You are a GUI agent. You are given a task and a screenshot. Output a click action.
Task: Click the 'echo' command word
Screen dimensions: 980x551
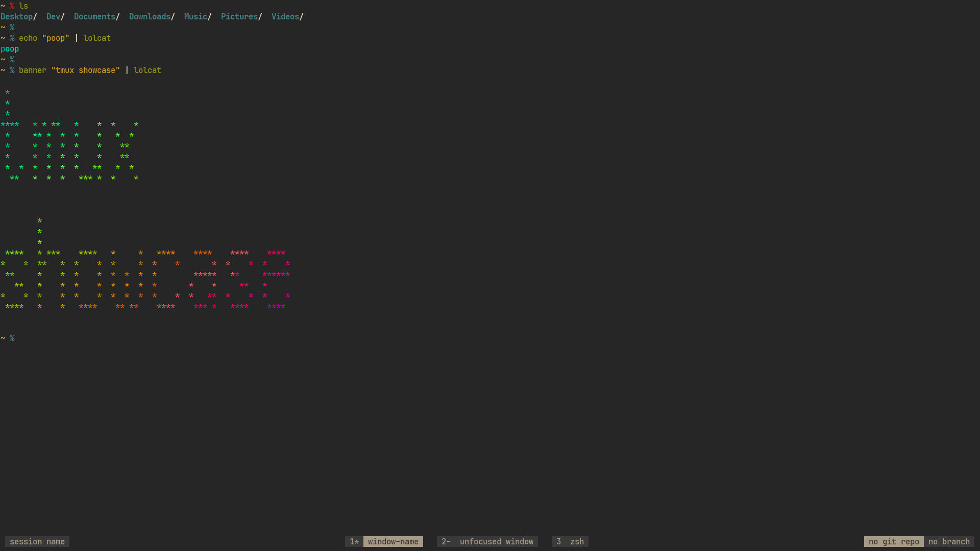click(x=28, y=38)
